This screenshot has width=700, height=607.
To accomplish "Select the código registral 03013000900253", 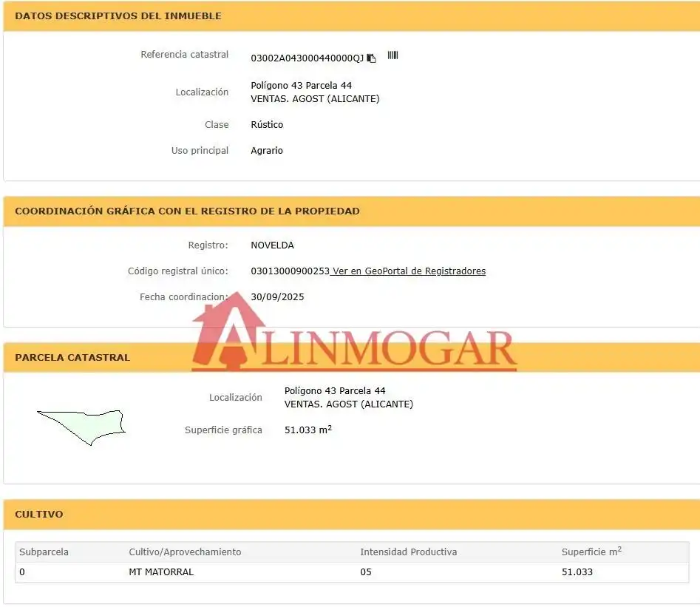I will [x=290, y=271].
